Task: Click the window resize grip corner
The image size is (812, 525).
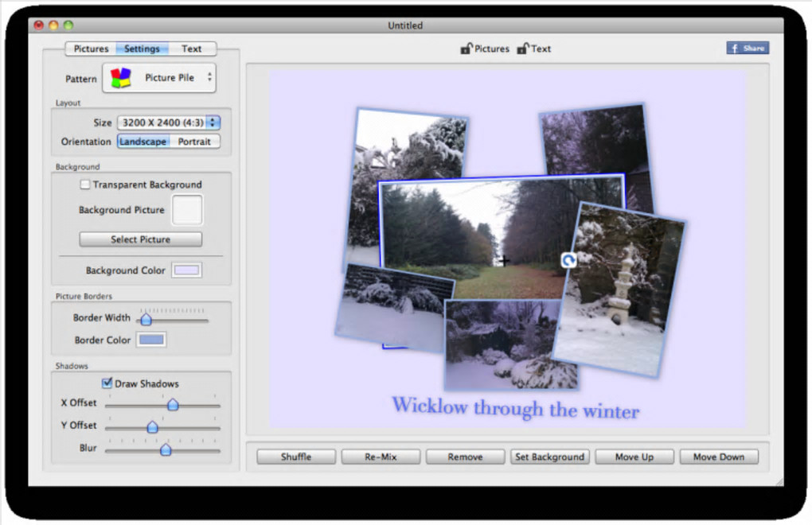Action: click(779, 482)
